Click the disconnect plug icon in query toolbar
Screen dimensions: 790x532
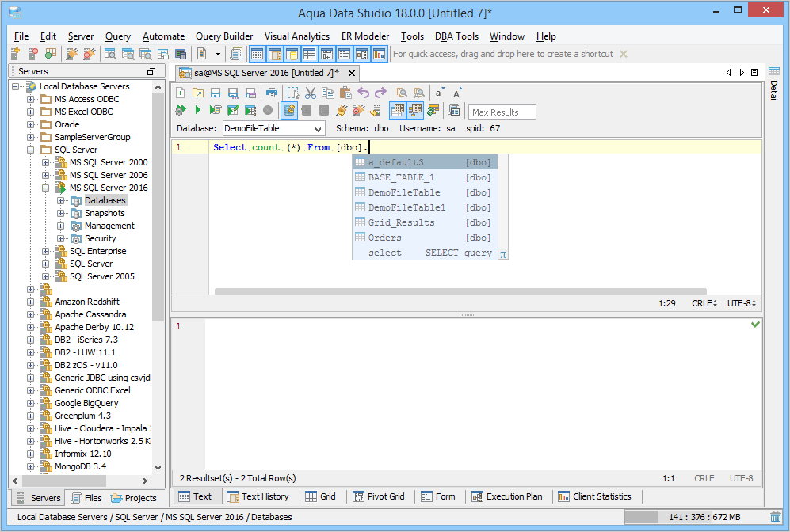point(359,110)
